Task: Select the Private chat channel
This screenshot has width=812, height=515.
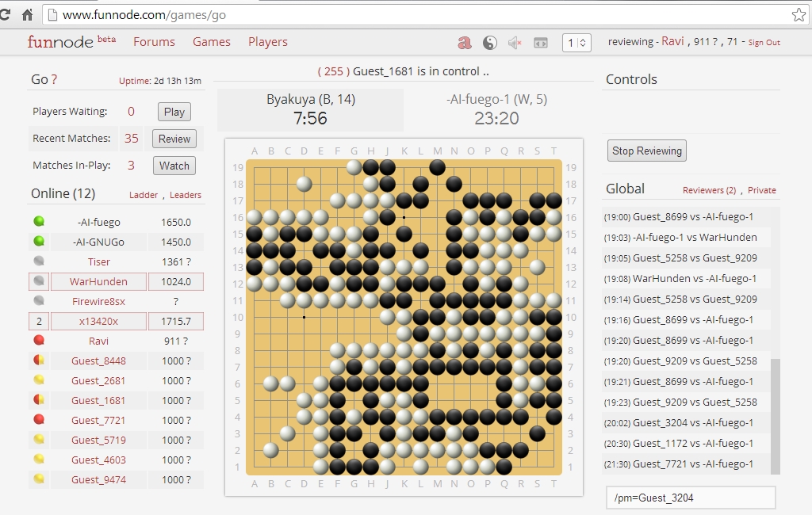Action: click(762, 190)
